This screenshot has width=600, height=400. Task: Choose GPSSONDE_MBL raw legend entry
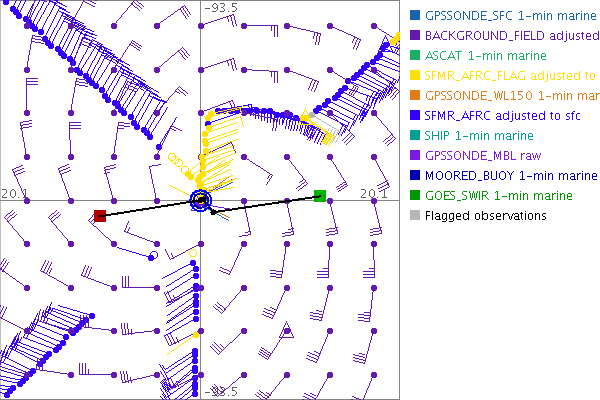tap(484, 156)
